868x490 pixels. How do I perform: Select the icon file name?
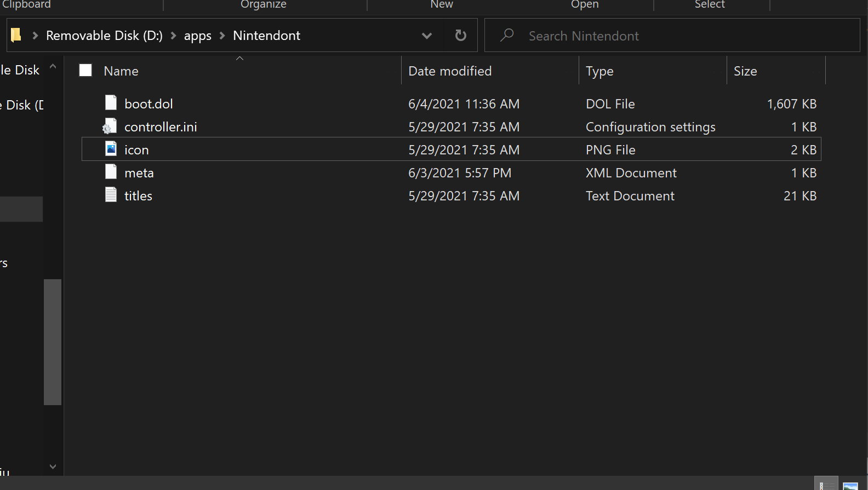(x=136, y=149)
